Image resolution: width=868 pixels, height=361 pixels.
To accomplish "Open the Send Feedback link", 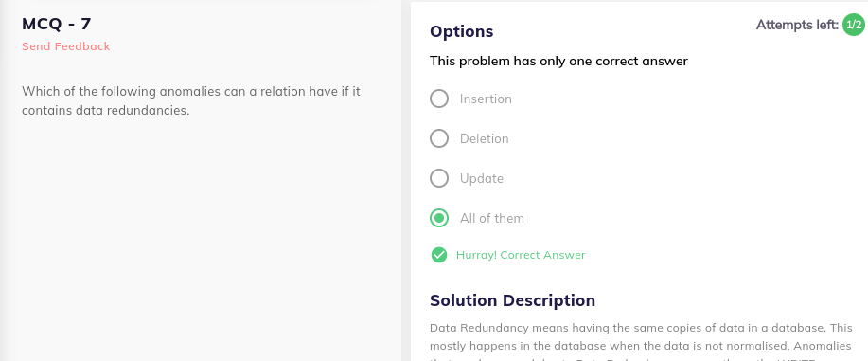I will point(66,46).
